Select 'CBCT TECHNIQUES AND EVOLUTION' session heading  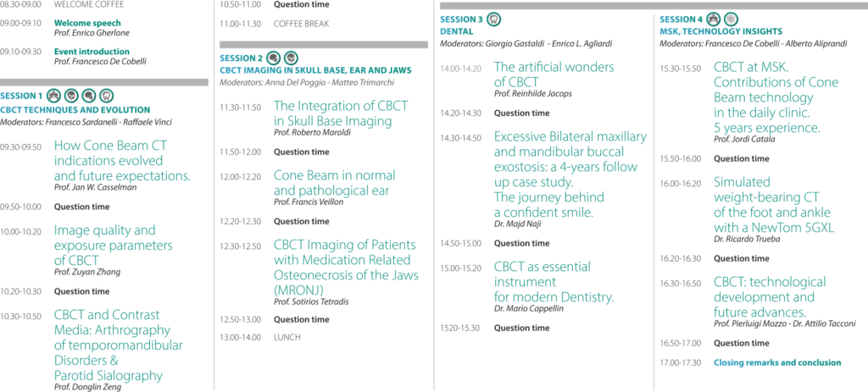tap(75, 110)
